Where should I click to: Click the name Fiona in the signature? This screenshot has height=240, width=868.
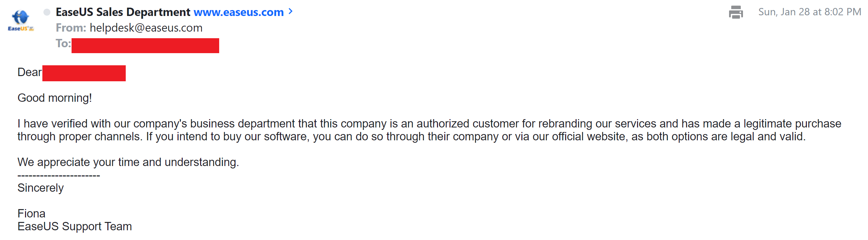click(32, 214)
